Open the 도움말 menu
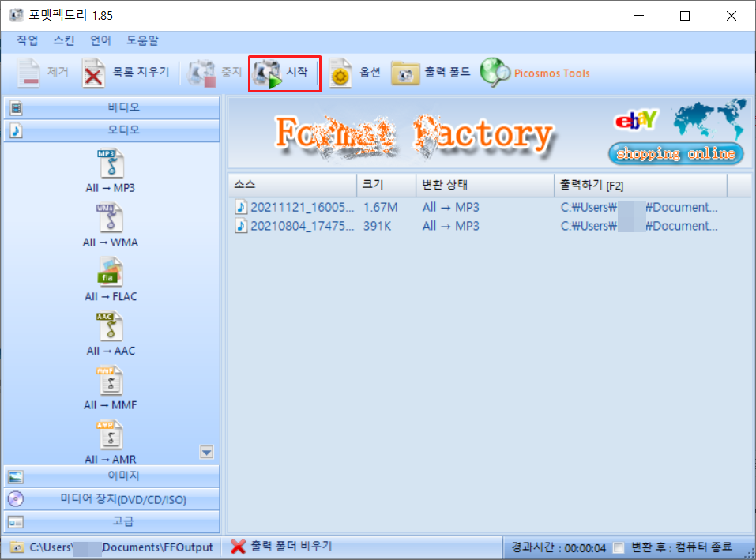 142,40
